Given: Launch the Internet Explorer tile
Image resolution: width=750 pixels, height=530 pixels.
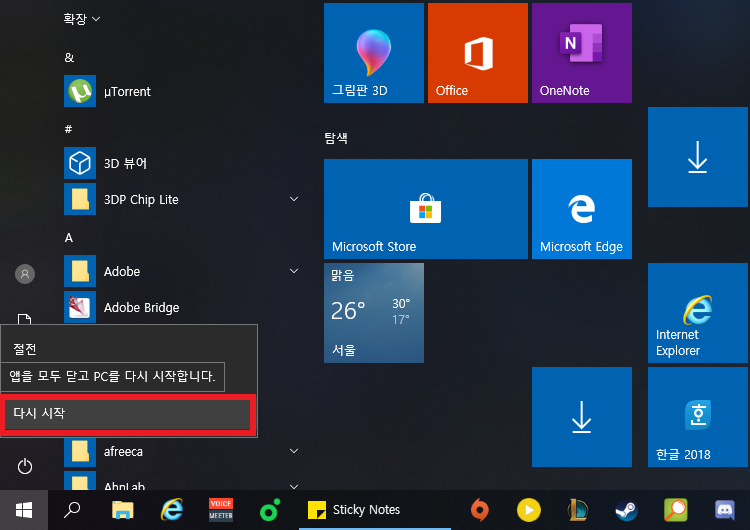Looking at the screenshot, I should click(x=698, y=313).
